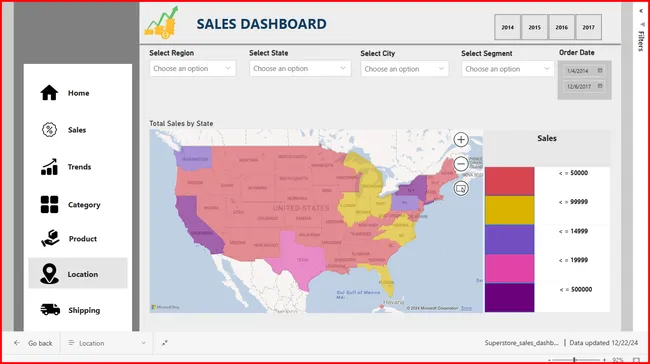Filter by year 2016
Screen dimensions: 650x364
(562, 27)
